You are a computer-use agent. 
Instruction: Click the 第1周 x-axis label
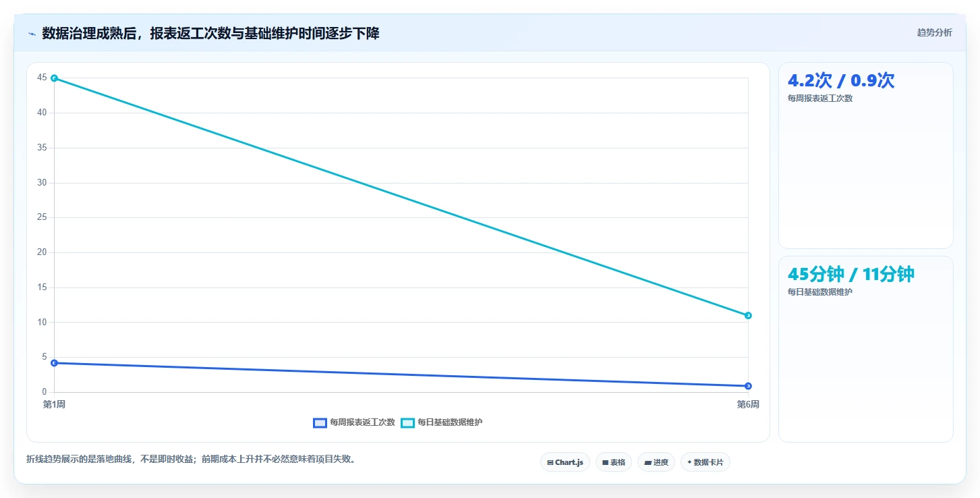54,404
